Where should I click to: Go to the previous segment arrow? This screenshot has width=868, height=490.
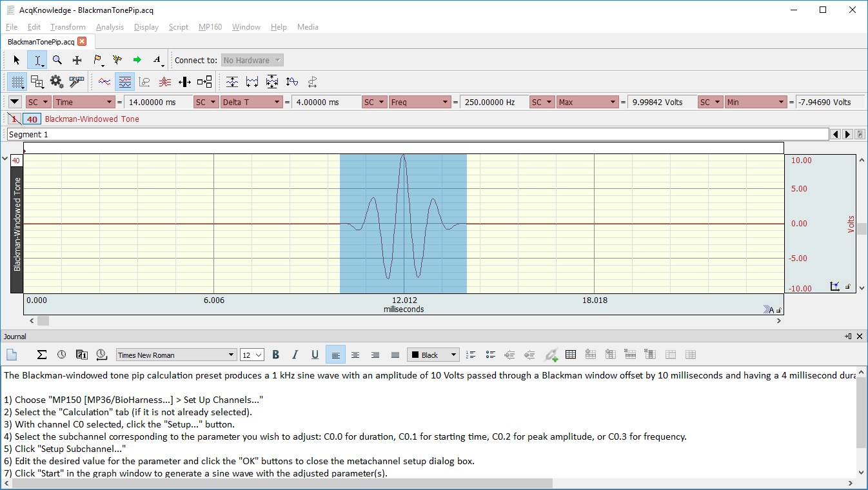coord(836,134)
